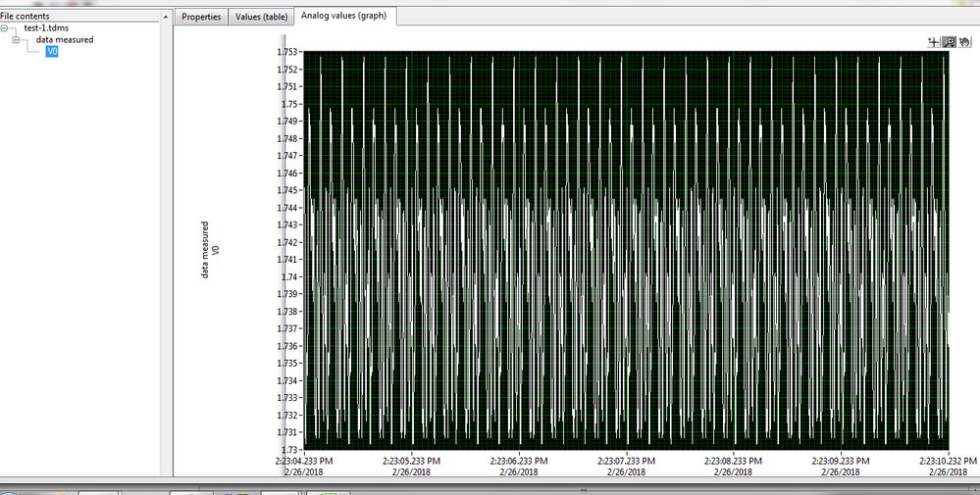Click the File contents panel header
980x495 pixels.
click(80, 17)
